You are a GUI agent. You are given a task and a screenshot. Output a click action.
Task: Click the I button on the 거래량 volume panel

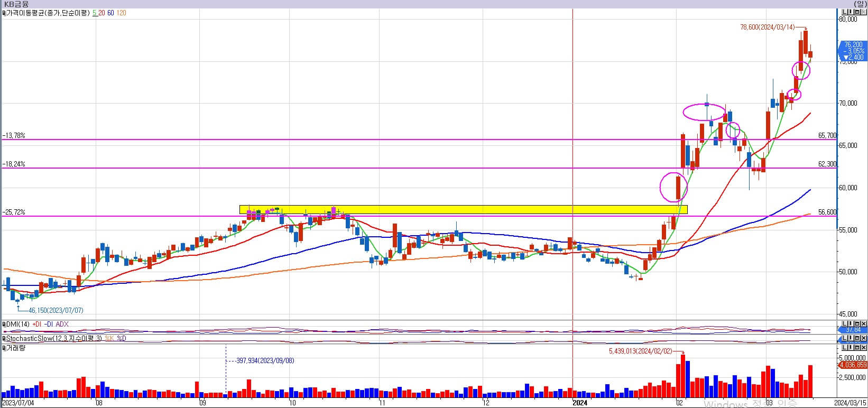851,347
